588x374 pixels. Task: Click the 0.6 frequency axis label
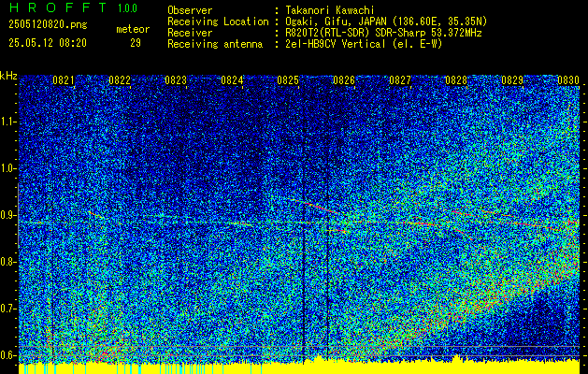click(x=8, y=355)
